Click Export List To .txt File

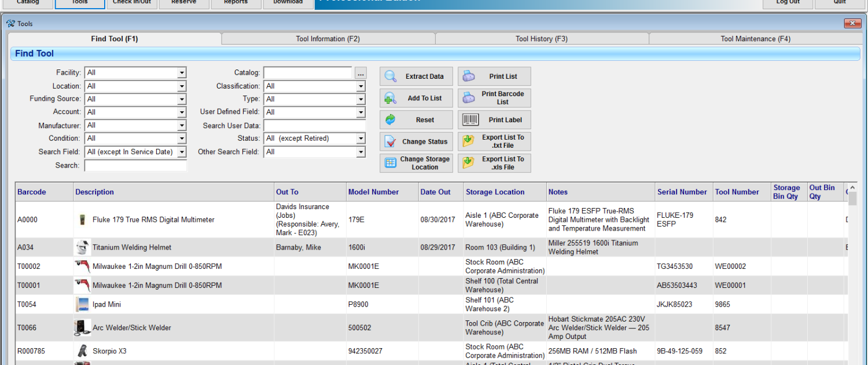pyautogui.click(x=494, y=141)
